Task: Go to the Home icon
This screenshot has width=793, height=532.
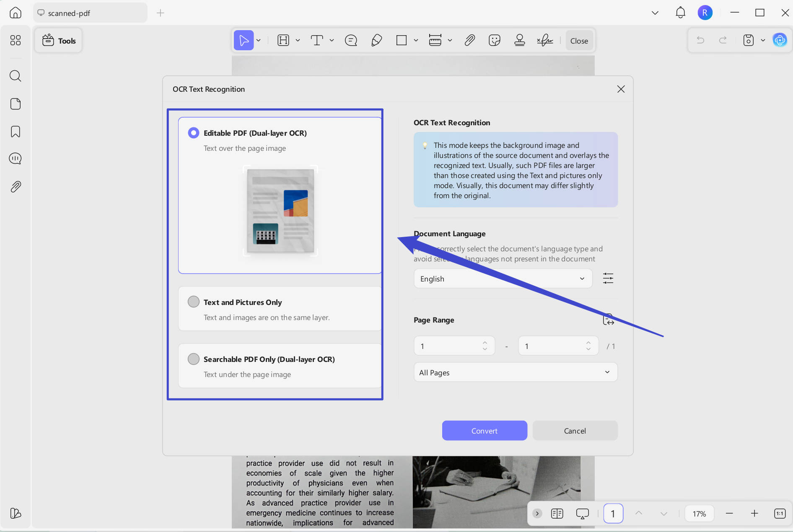Action: point(16,13)
